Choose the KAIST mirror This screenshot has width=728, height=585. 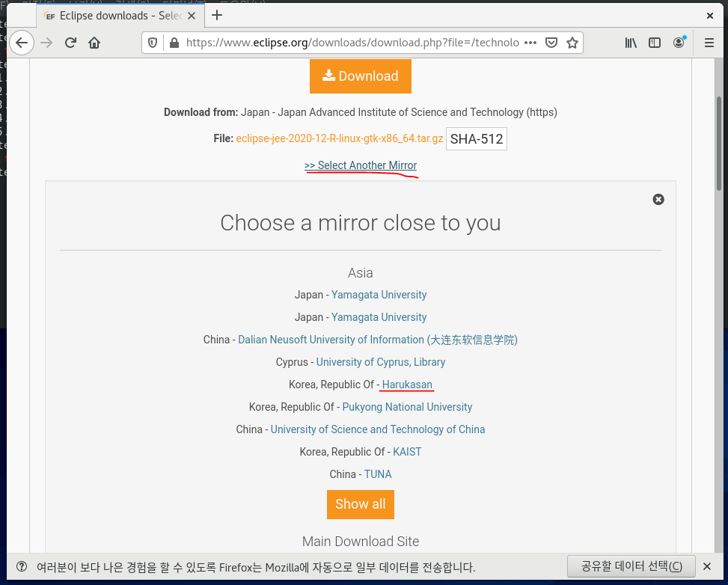[407, 452]
